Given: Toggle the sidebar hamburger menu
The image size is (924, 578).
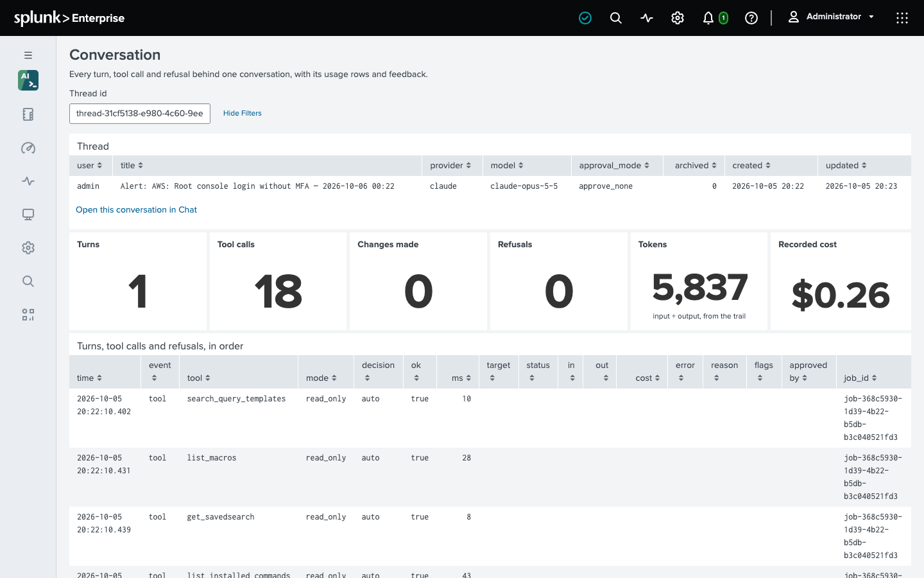Looking at the screenshot, I should click(28, 55).
